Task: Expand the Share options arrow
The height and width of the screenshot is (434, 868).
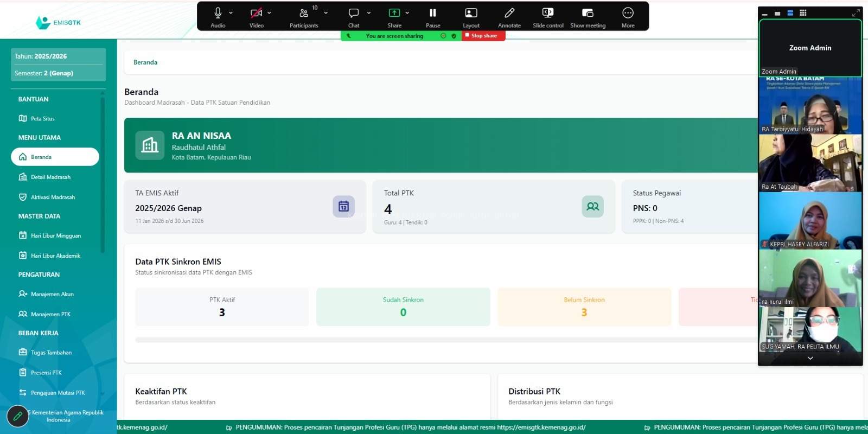Action: point(407,13)
